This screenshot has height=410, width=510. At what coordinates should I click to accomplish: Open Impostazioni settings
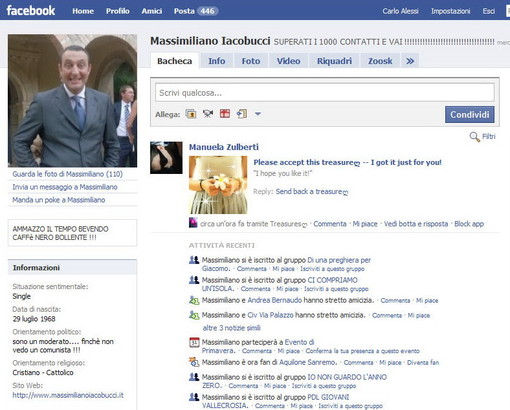450,11
